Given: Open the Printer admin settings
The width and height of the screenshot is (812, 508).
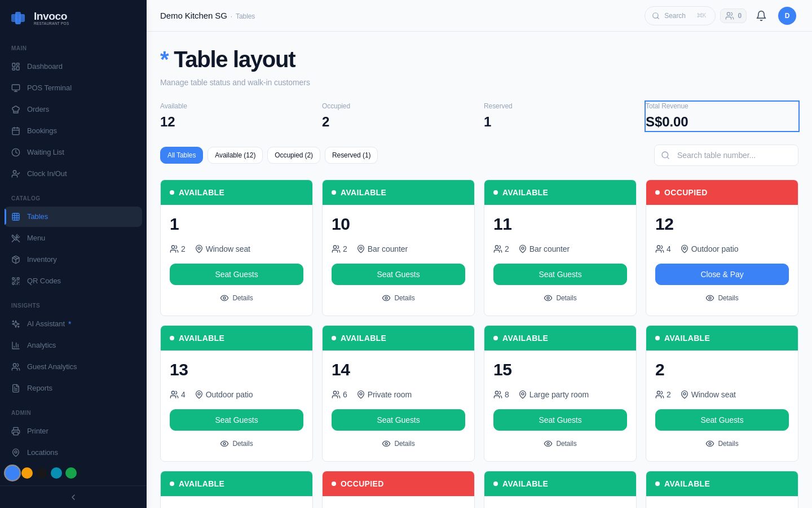Looking at the screenshot, I should coord(37,431).
